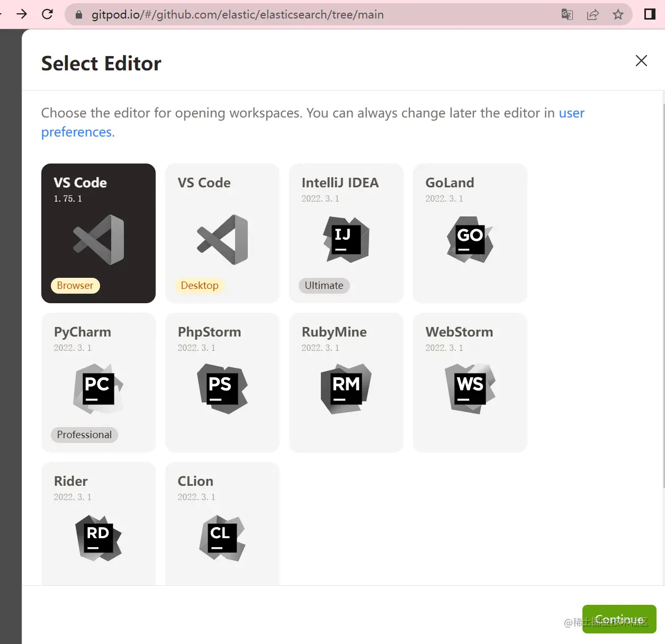Click the RubyMine title text
Viewport: 665px width, 644px height.
click(334, 332)
